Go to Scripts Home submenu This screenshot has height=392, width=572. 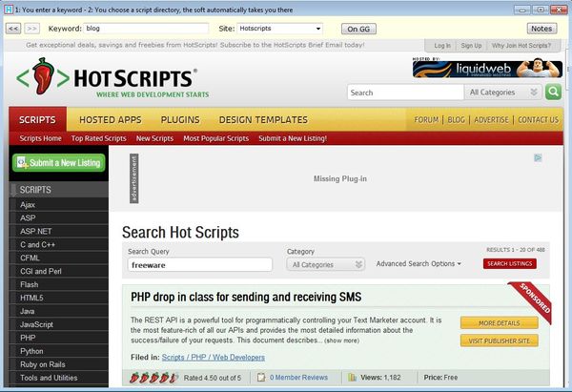[40, 138]
